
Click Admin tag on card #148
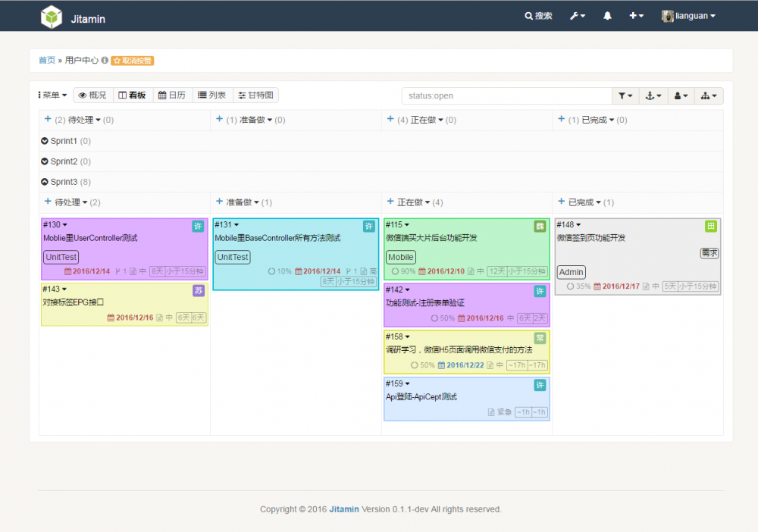click(x=571, y=272)
